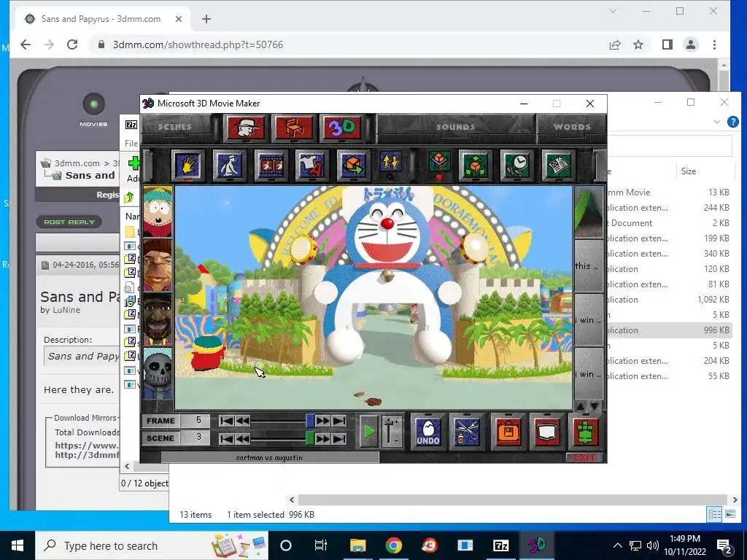747x560 pixels.
Task: Open the Words tab
Action: coord(572,127)
